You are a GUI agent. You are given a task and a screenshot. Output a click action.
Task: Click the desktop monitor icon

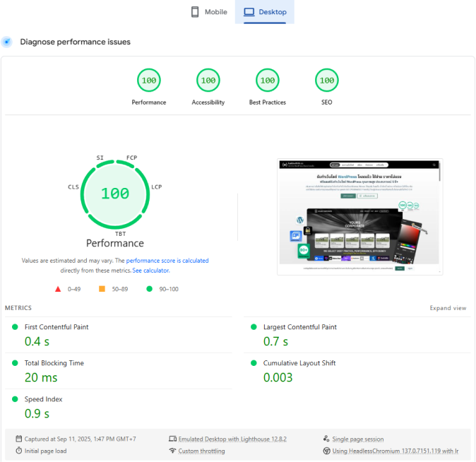pos(249,12)
